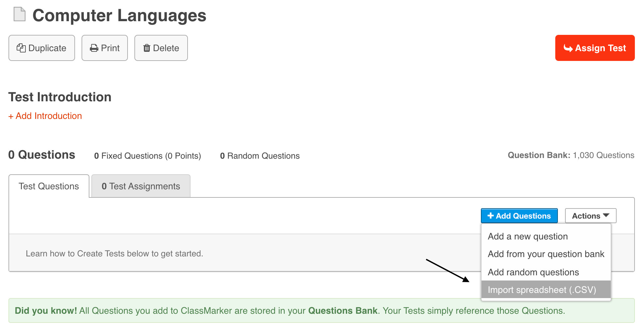
Task: Click the 0 Fixed Questions summary
Action: tap(147, 156)
